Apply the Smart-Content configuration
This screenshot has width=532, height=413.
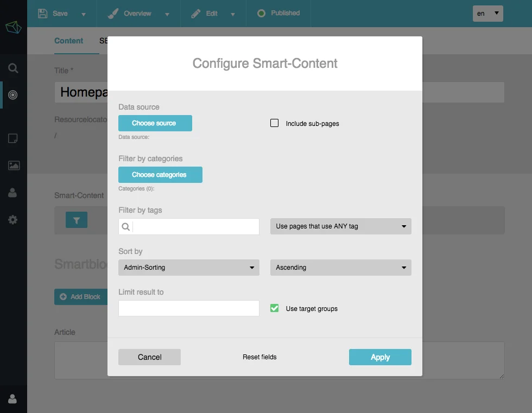click(380, 357)
